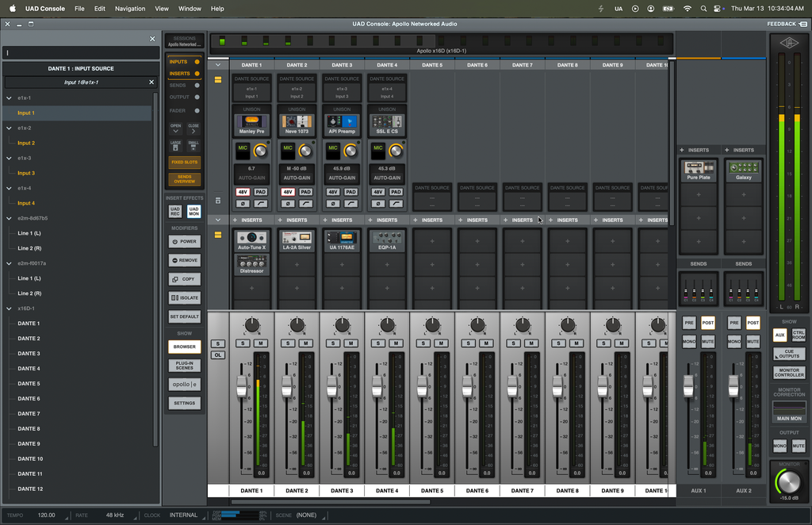812x525 pixels.
Task: Collapse the e1x-3 tree group
Action: pyautogui.click(x=9, y=158)
